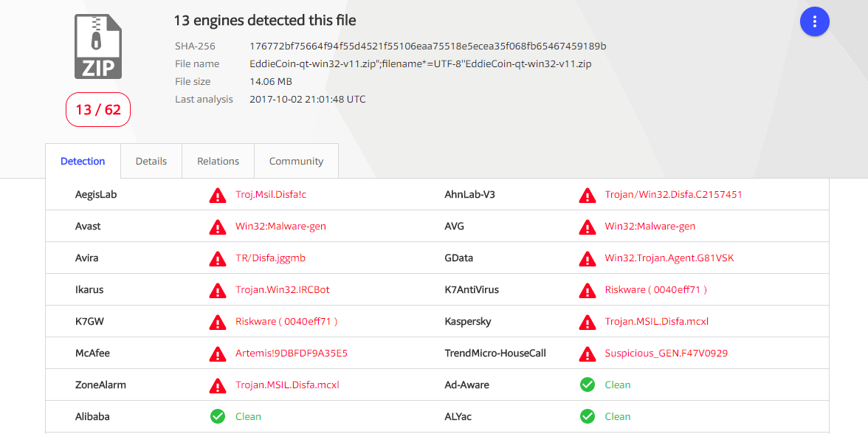Click TrendMicro-HouseCall warning triangle icon
868x434 pixels.
(588, 353)
